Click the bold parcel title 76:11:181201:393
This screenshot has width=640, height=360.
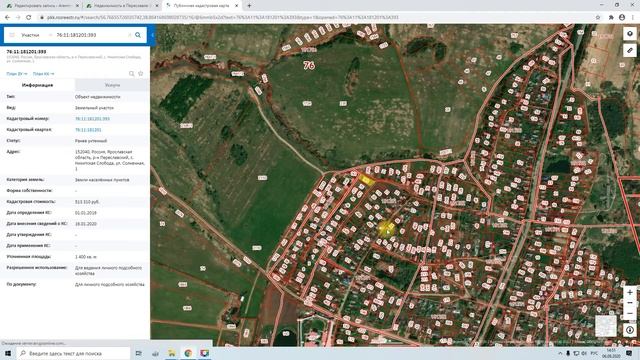click(x=27, y=52)
